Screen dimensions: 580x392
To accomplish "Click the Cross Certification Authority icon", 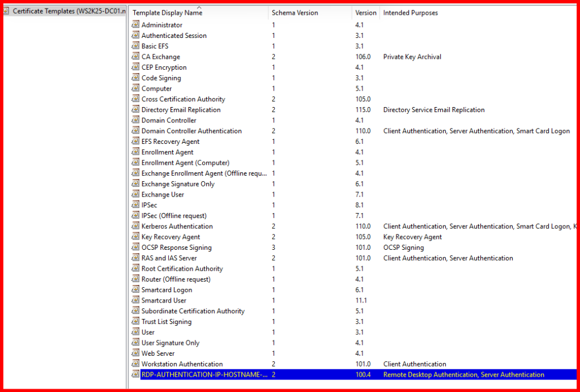I will pos(135,99).
